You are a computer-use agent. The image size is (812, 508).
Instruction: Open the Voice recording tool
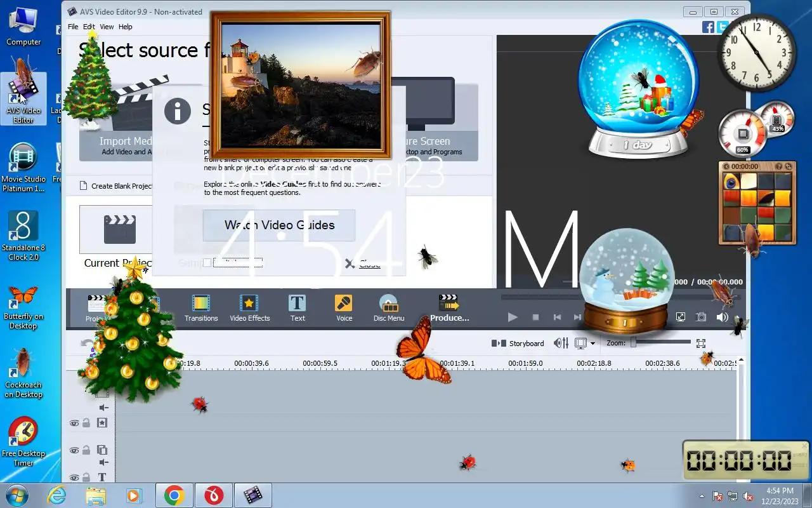pyautogui.click(x=344, y=308)
